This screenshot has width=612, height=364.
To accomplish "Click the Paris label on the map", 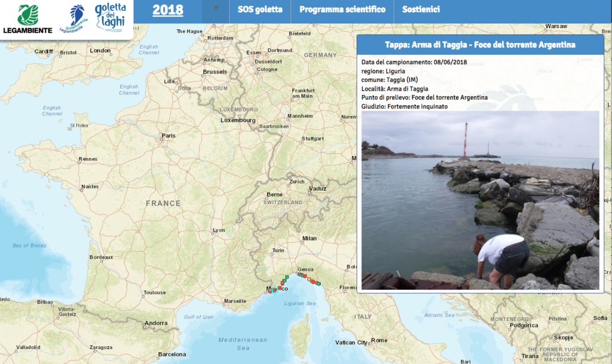I will 169,136.
